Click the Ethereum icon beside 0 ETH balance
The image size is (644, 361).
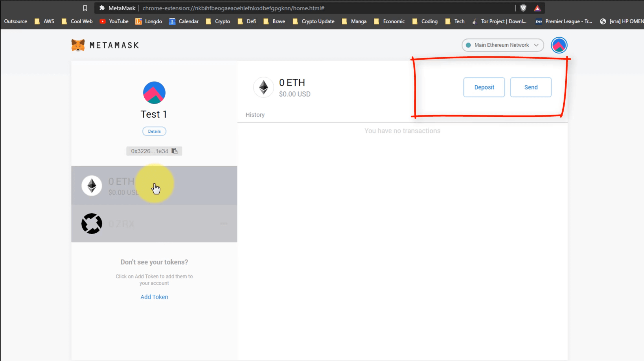tap(263, 87)
